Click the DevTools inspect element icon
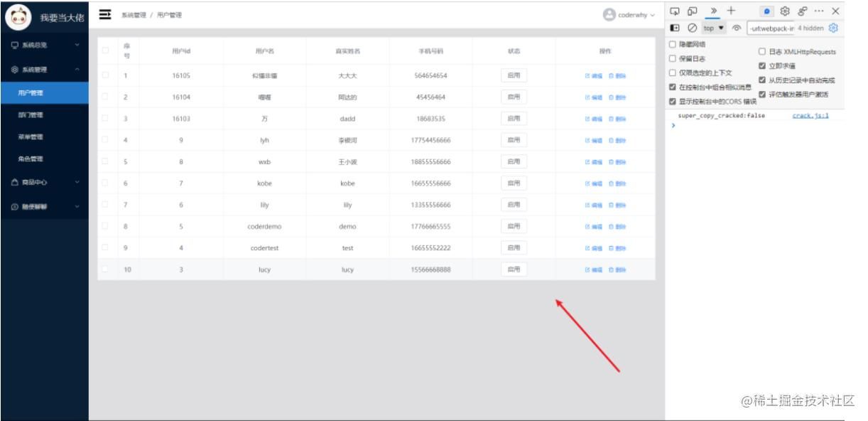 pos(675,11)
